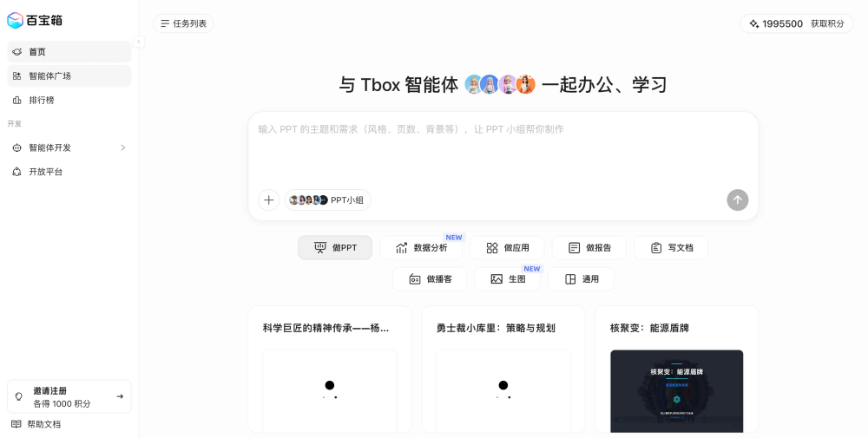Viewport: 868px width, 438px height.
Task: Send prompt with the up-arrow button
Action: pos(737,199)
